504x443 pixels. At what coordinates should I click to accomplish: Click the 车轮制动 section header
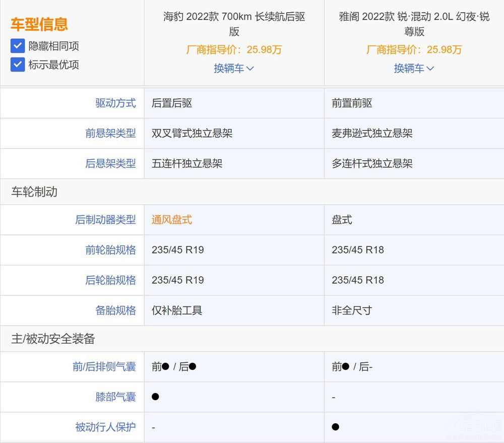tap(34, 192)
